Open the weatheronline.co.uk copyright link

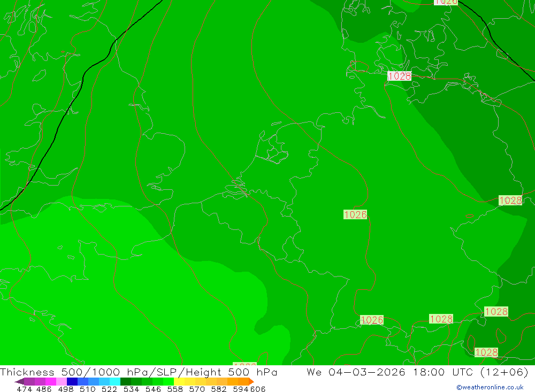[x=490, y=387]
